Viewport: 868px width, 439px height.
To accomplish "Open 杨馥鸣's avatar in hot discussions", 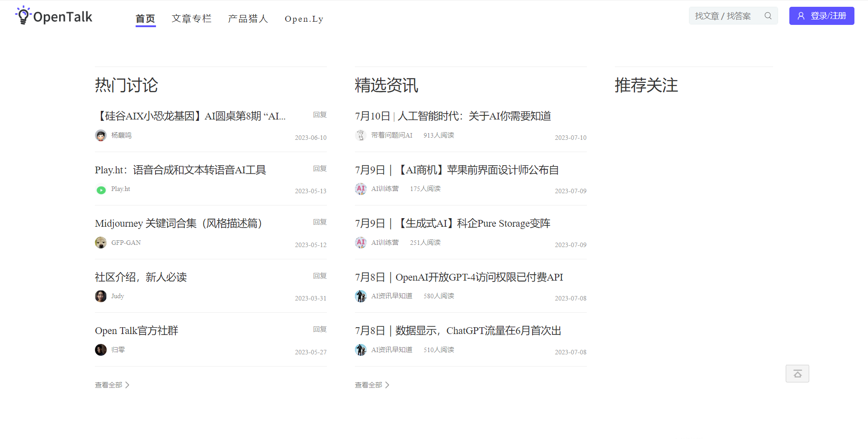I will click(x=101, y=135).
